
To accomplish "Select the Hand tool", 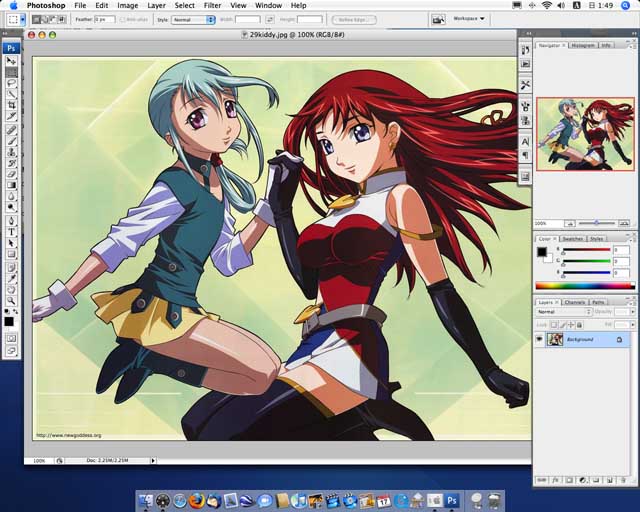I will [11, 290].
